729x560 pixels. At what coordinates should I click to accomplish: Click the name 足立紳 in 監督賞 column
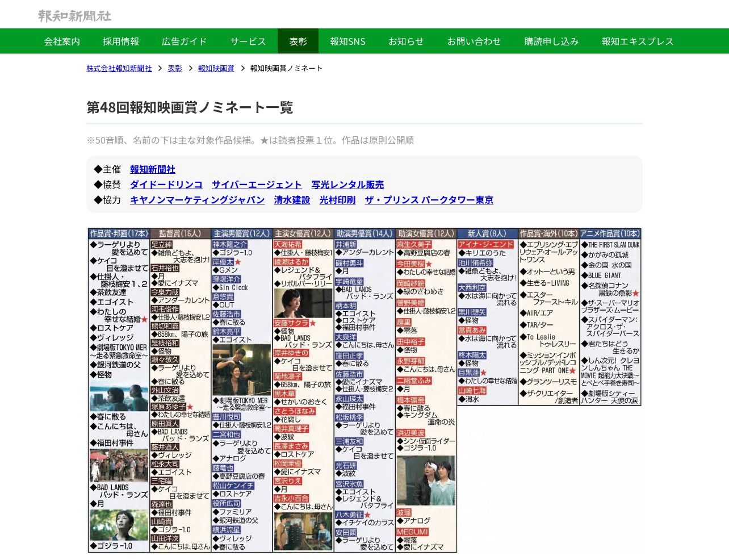(161, 245)
